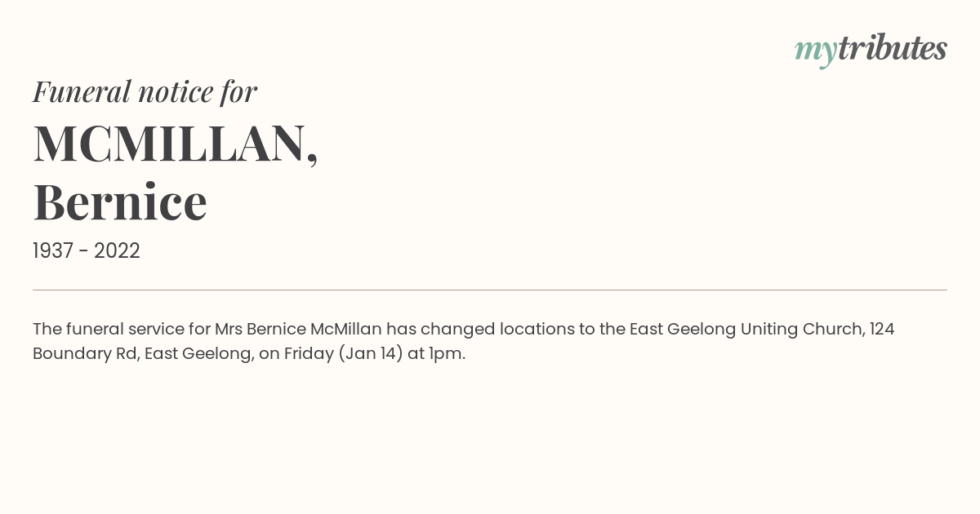
Task: Click the "1937 - 2022" years line
Action: 87,250
